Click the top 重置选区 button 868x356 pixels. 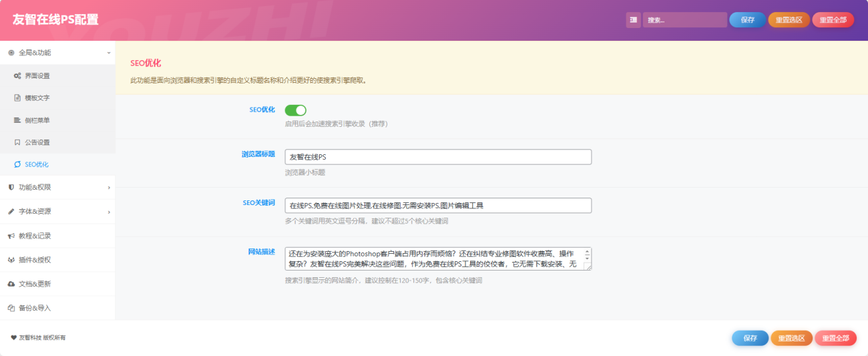[789, 20]
